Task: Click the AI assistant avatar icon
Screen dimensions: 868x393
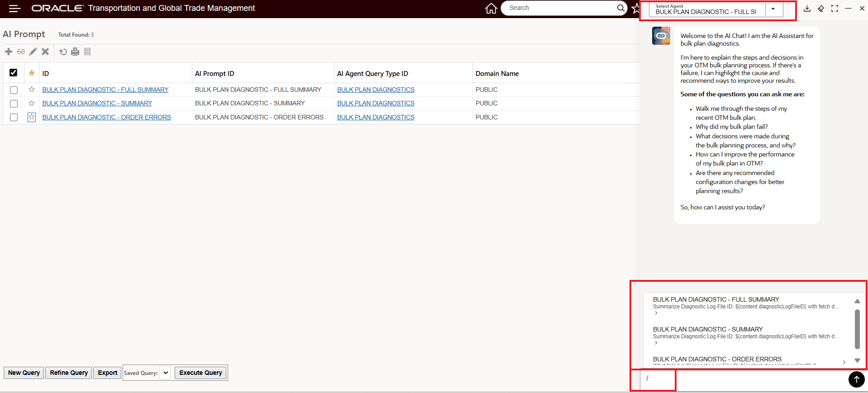Action: (661, 36)
